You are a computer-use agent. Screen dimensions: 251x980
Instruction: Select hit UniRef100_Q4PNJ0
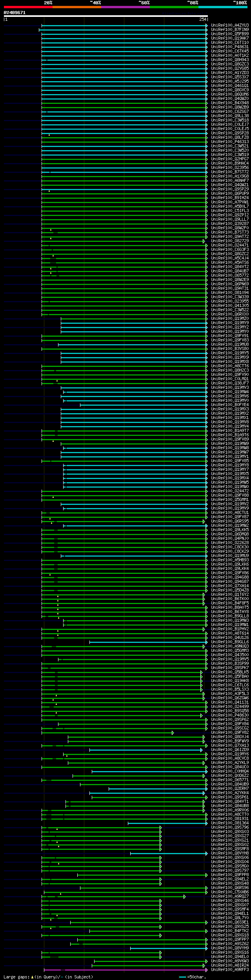(230, 538)
